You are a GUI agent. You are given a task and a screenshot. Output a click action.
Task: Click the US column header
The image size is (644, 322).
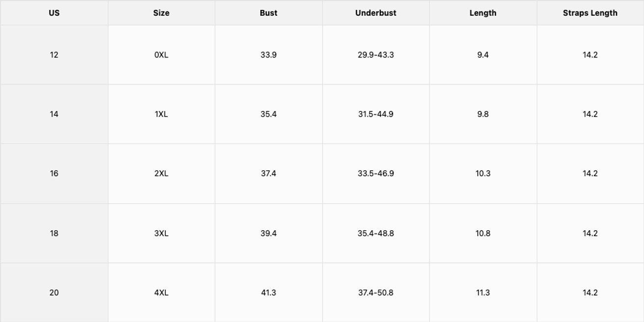point(54,13)
